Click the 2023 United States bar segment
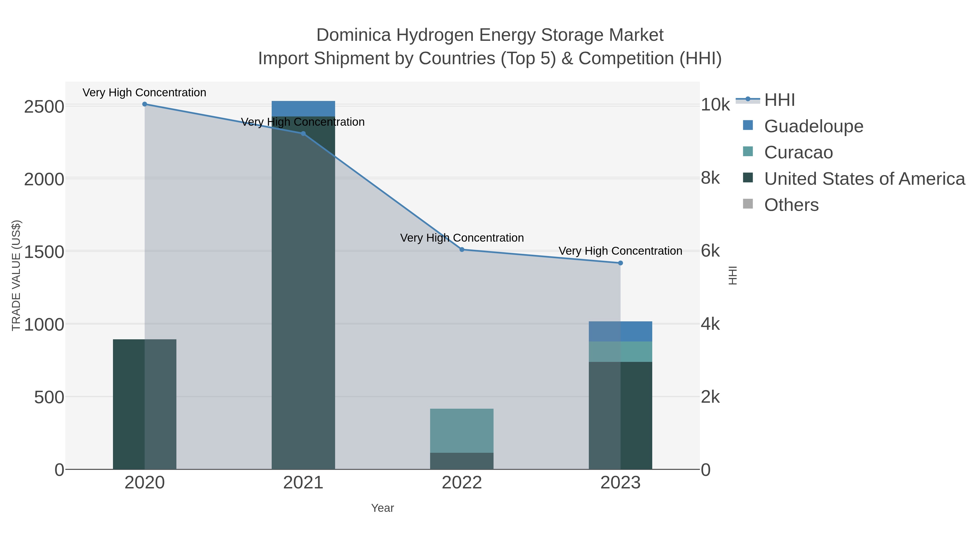 coord(620,415)
